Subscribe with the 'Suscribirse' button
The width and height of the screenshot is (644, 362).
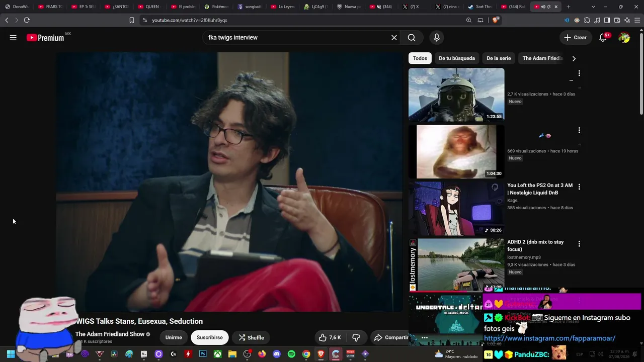point(210,337)
